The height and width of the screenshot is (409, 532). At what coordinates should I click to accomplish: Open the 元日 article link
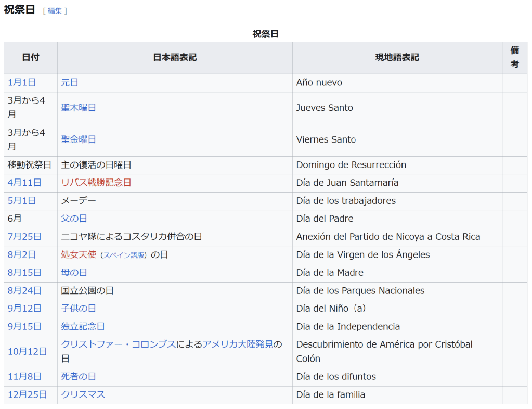coord(70,83)
